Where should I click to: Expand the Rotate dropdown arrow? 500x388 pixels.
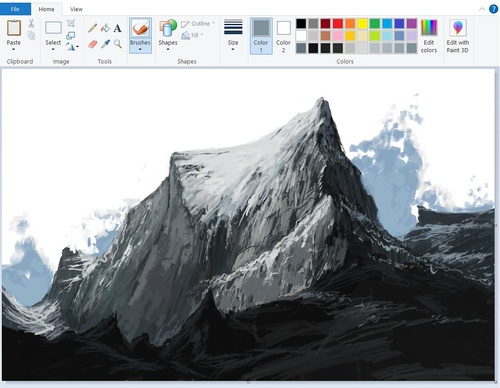[x=78, y=47]
